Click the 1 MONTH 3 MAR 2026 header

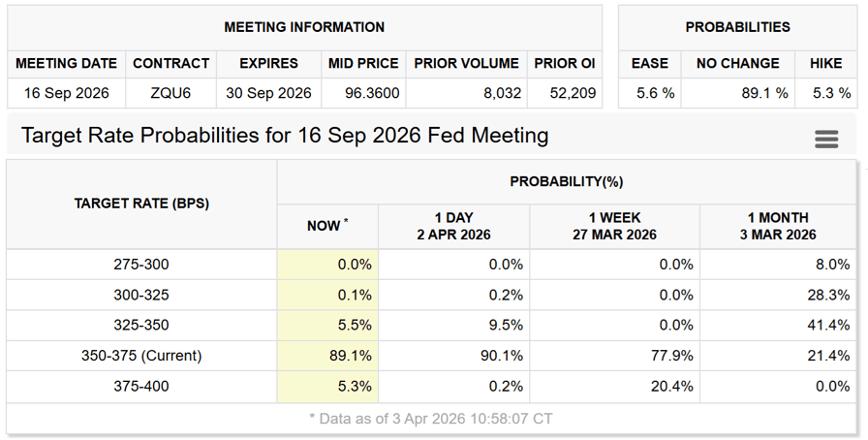778,226
